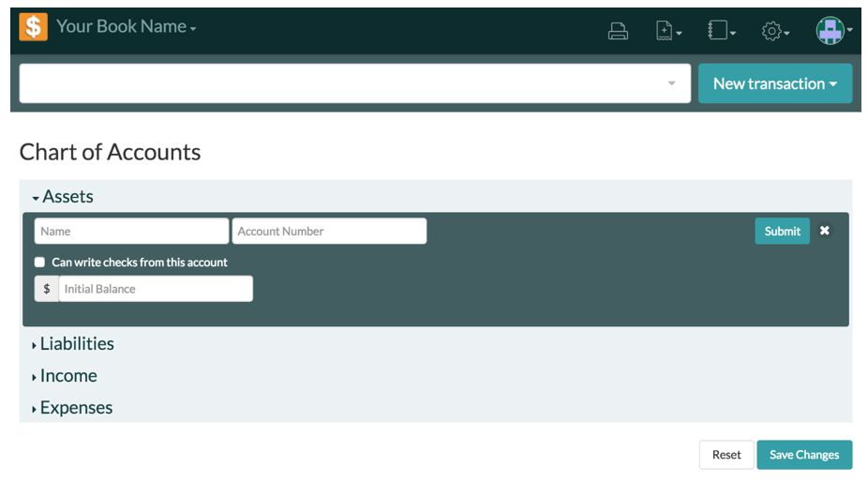Click the New transaction button
The width and height of the screenshot is (868, 482).
click(775, 83)
